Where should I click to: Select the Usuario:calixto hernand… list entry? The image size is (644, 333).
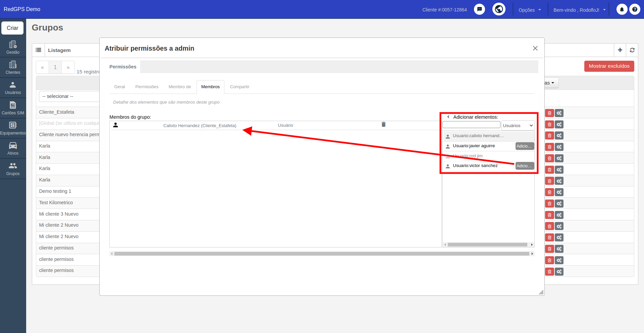click(488, 136)
